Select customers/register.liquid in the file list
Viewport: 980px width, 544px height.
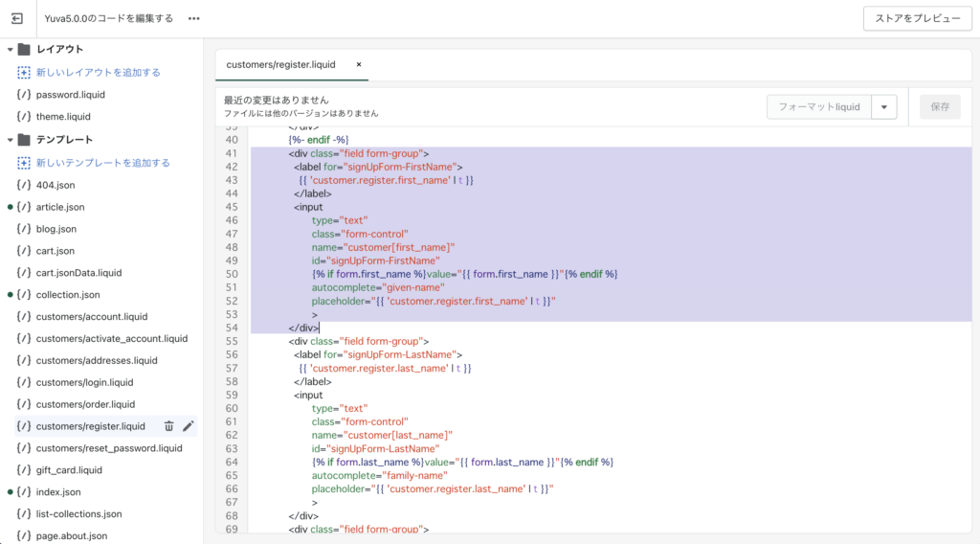[91, 426]
